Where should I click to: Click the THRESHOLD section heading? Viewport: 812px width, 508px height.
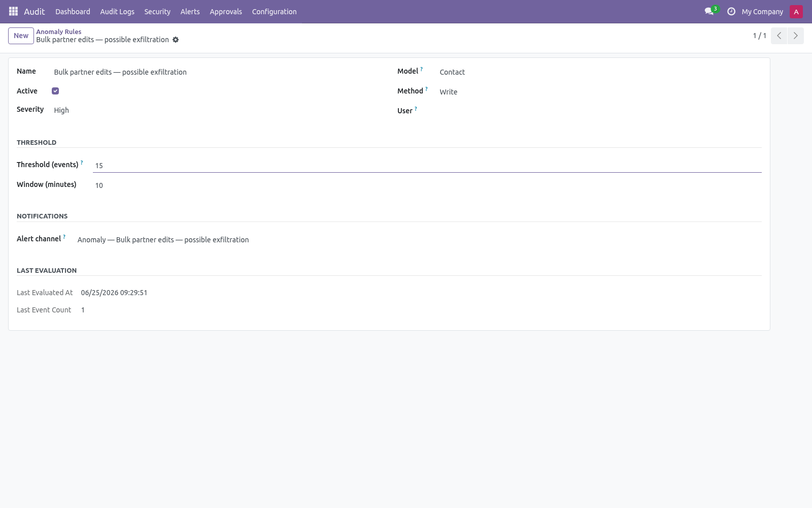[37, 143]
